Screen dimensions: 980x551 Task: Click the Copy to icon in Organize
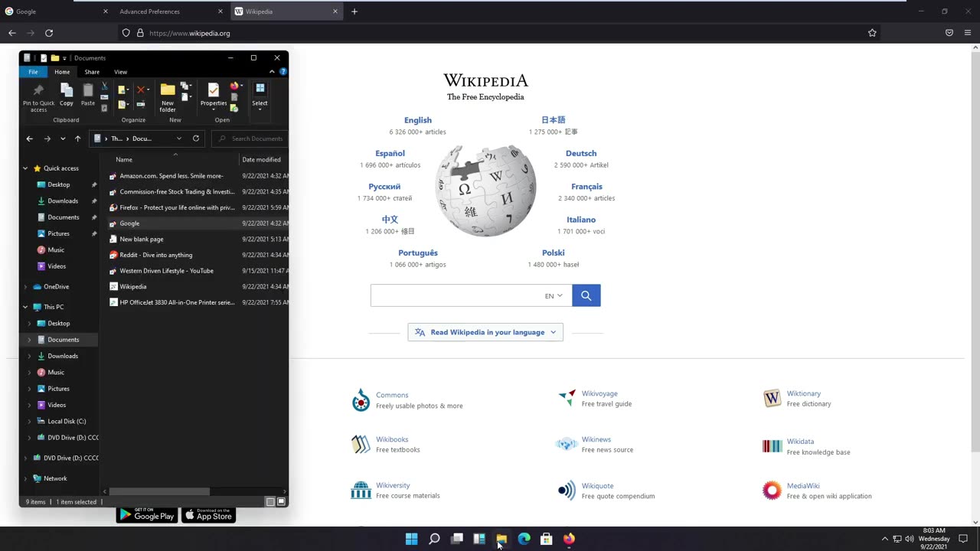point(122,104)
